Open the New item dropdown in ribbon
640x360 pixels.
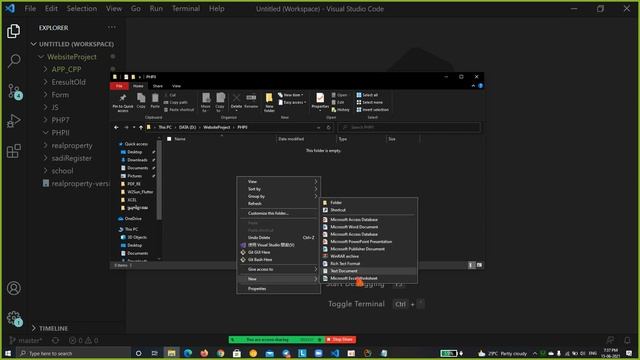pos(291,95)
